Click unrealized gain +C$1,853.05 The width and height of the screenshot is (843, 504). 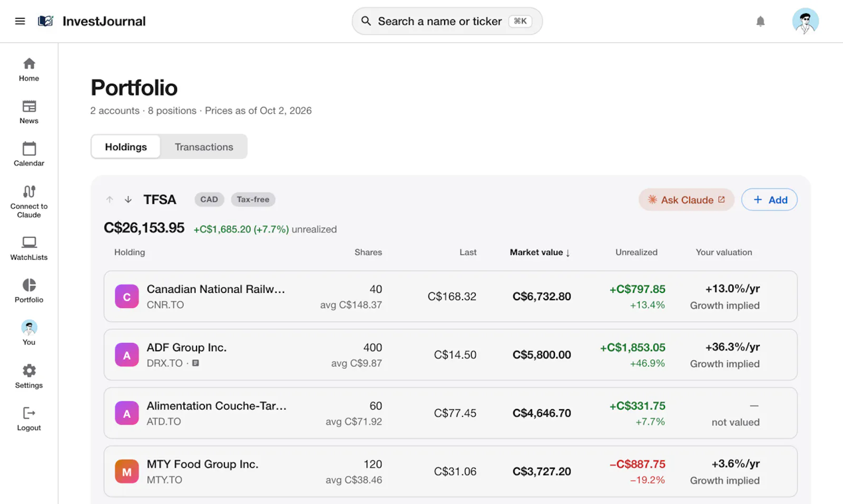[x=633, y=348]
